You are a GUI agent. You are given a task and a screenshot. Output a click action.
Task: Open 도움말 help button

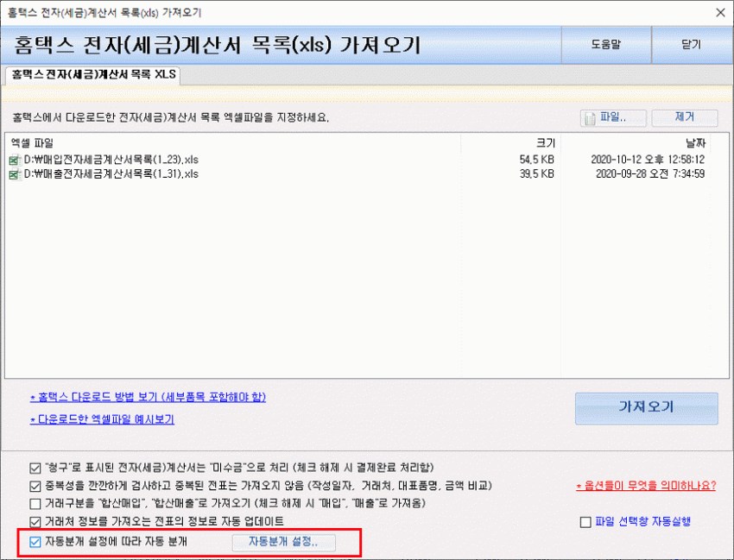tap(606, 45)
